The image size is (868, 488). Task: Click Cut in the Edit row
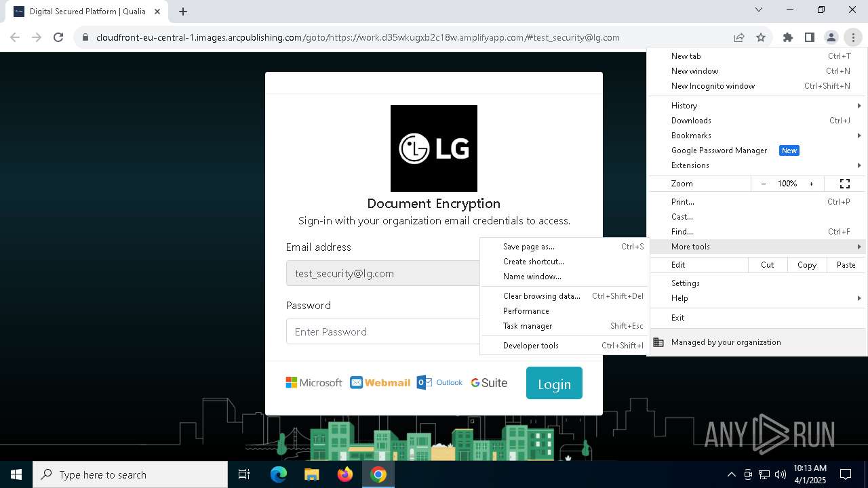[x=768, y=265]
